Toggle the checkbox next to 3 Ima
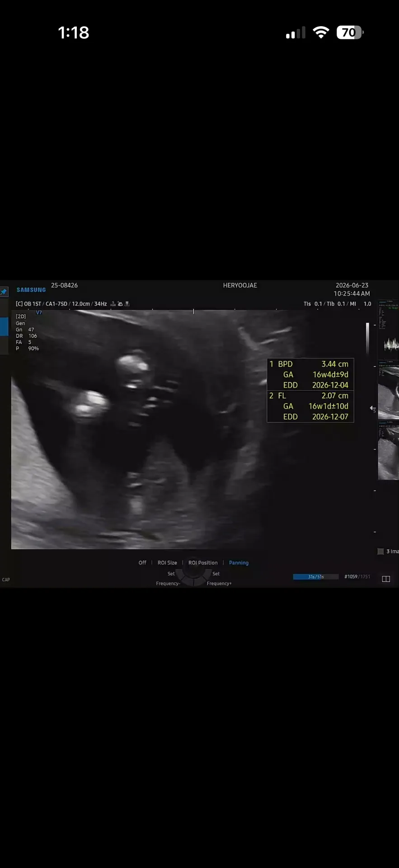 coord(380,551)
